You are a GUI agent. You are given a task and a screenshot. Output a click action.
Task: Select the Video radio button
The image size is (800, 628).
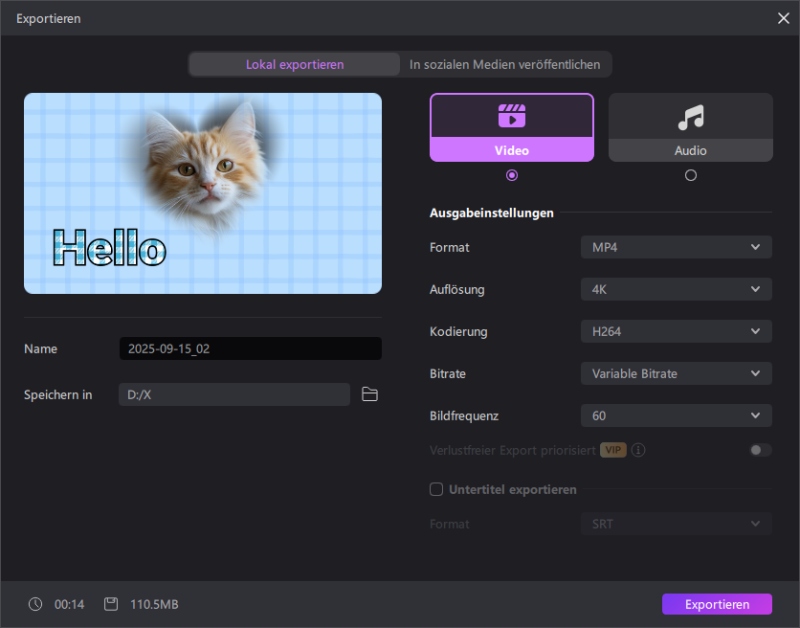[x=512, y=175]
